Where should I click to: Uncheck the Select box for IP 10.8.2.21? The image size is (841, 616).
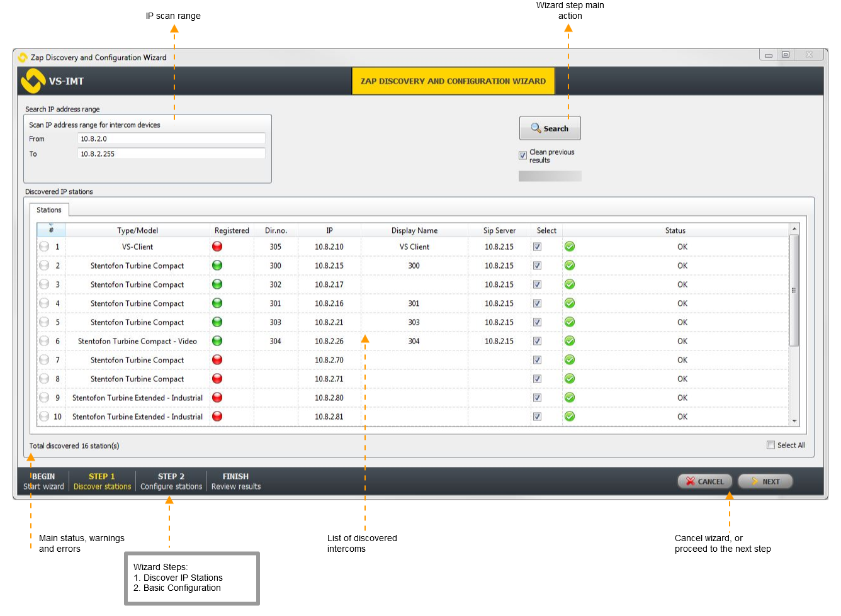point(537,322)
